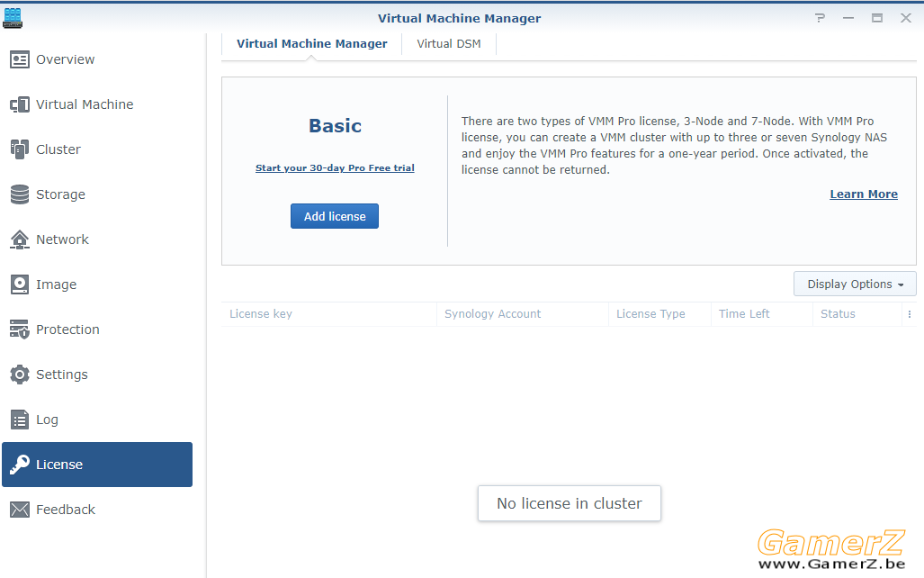Minimize the Virtual Machine Manager window
The width and height of the screenshot is (924, 578).
tap(848, 18)
